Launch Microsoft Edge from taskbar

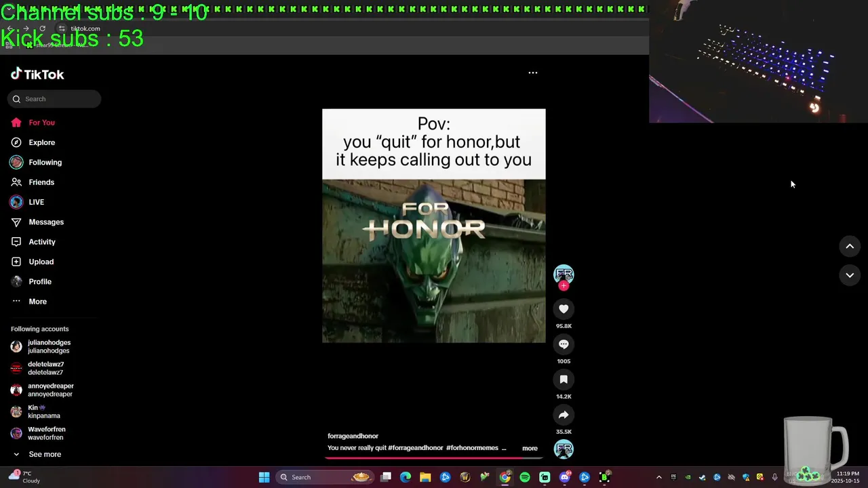(x=406, y=477)
